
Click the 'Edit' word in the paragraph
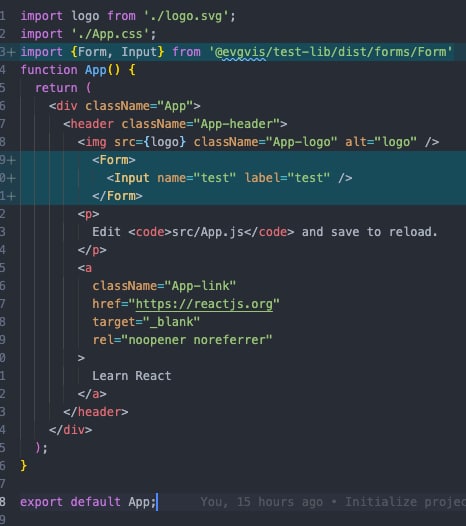[106, 232]
